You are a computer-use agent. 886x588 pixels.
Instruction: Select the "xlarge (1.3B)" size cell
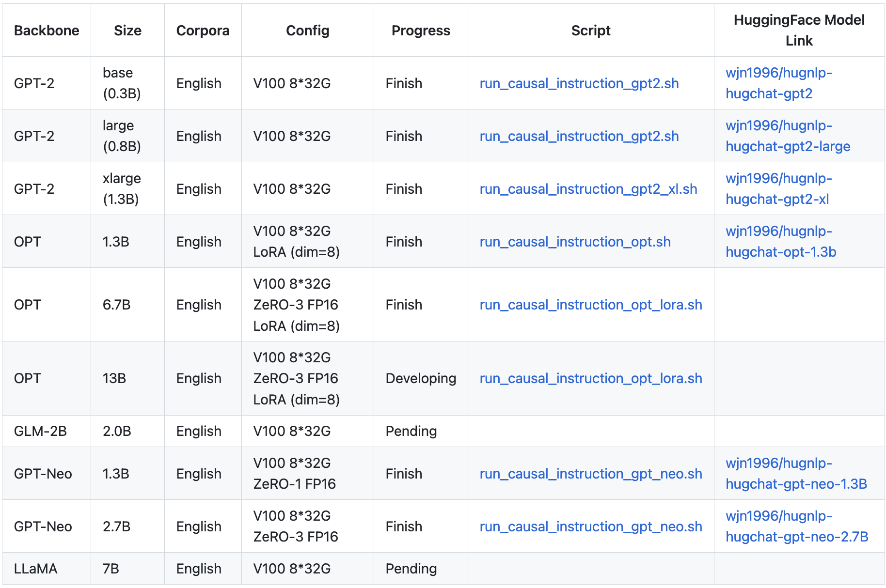(x=127, y=188)
